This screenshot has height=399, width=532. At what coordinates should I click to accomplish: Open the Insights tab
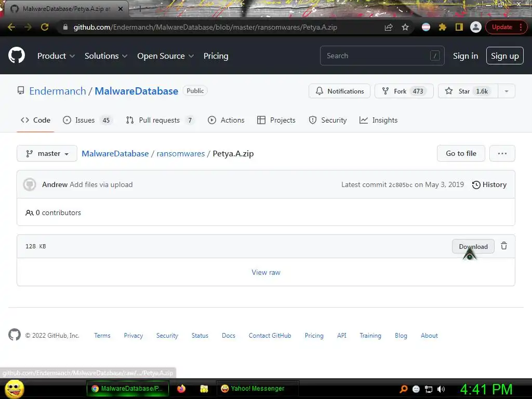coord(378,120)
